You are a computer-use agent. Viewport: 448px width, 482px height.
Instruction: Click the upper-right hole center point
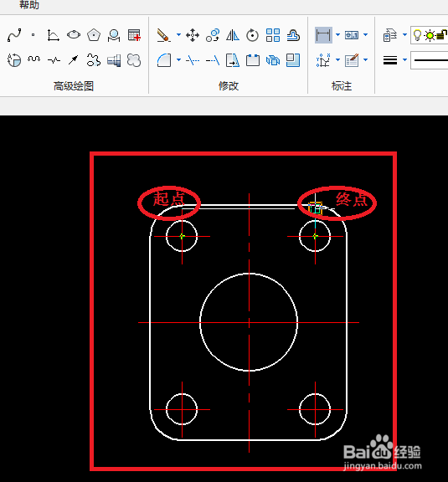[x=315, y=236]
